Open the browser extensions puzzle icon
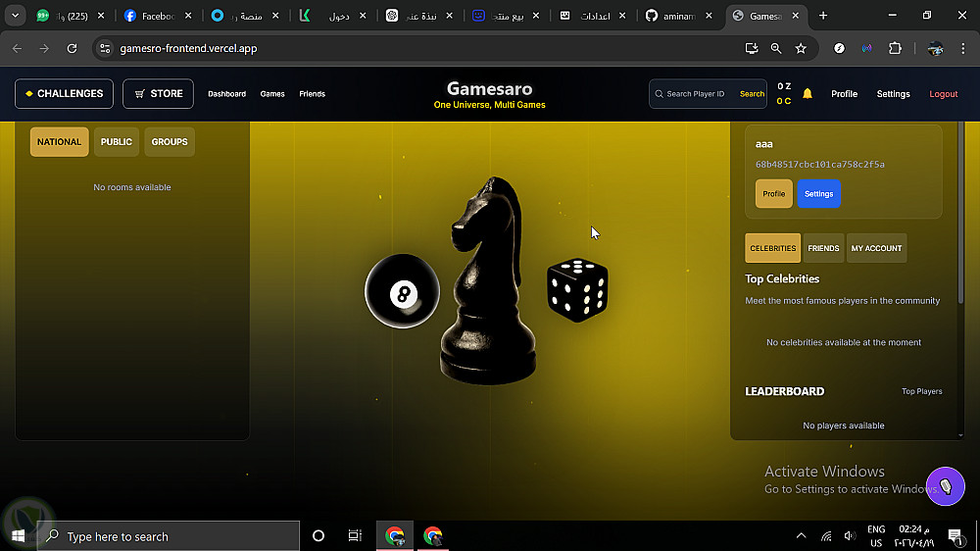Screen dimensions: 980x551 point(895,48)
